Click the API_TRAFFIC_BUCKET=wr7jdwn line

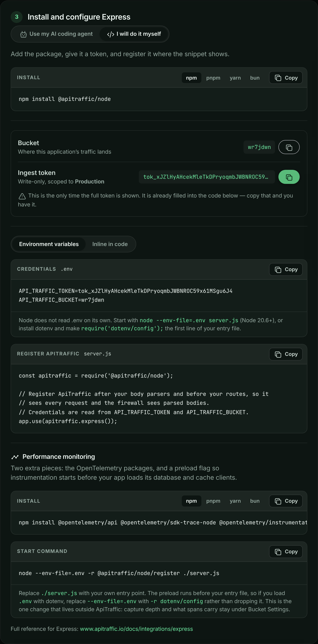tap(62, 300)
